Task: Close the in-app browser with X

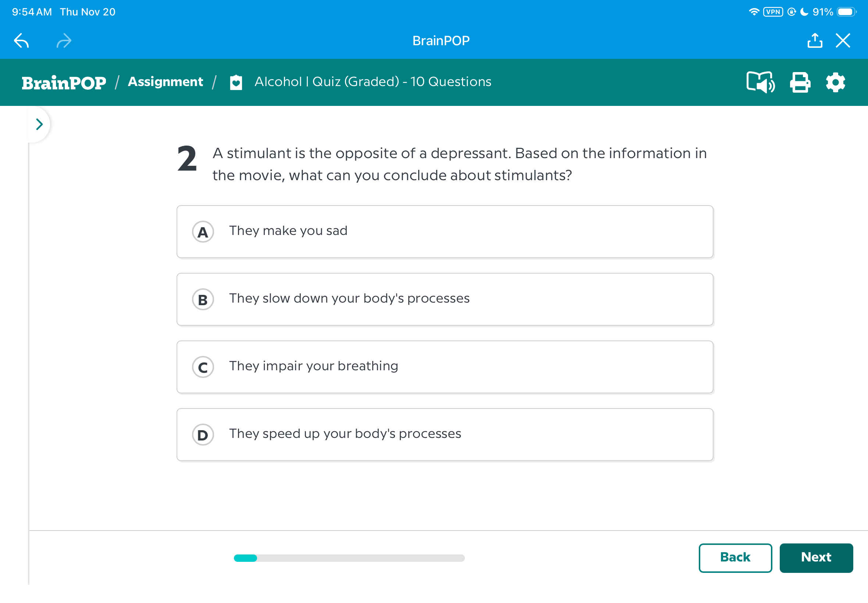Action: tap(843, 40)
